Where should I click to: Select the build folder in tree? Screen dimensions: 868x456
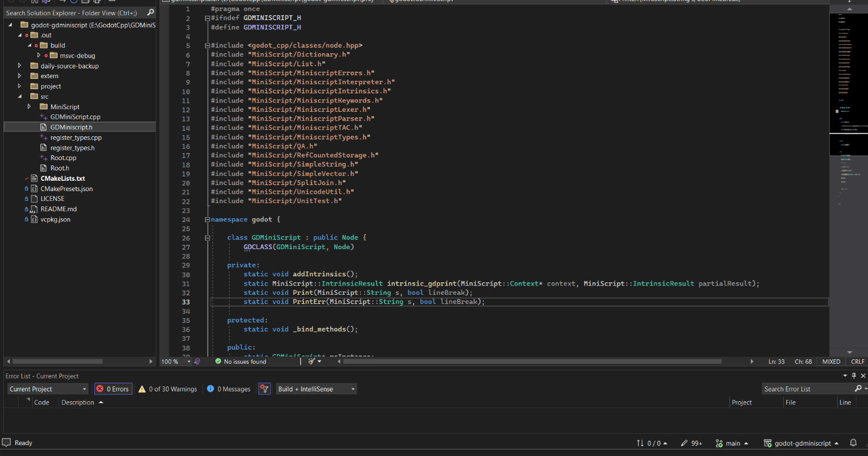coord(58,46)
